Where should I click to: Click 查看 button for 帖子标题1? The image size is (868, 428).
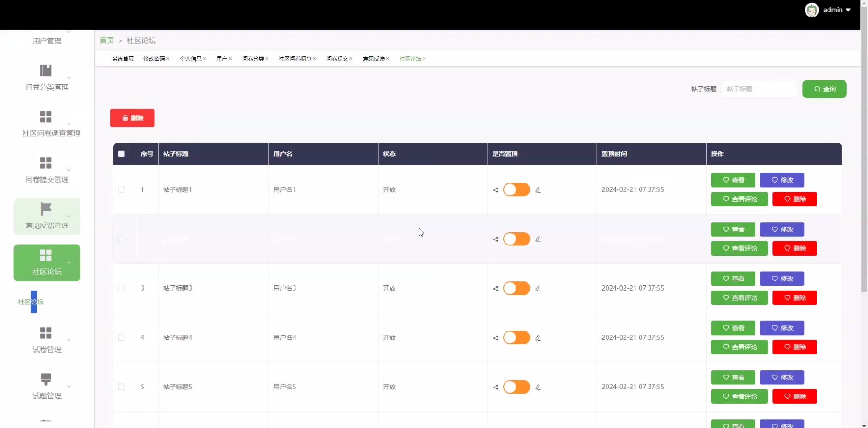[x=733, y=180]
